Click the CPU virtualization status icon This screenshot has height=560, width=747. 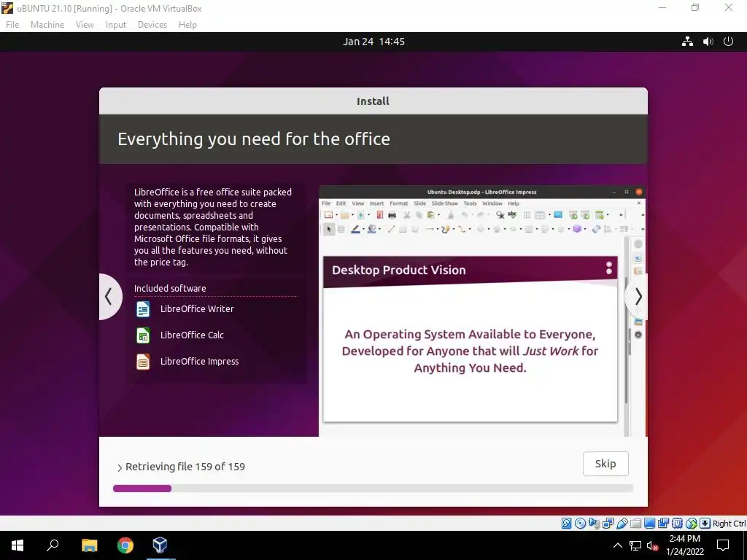point(677,524)
